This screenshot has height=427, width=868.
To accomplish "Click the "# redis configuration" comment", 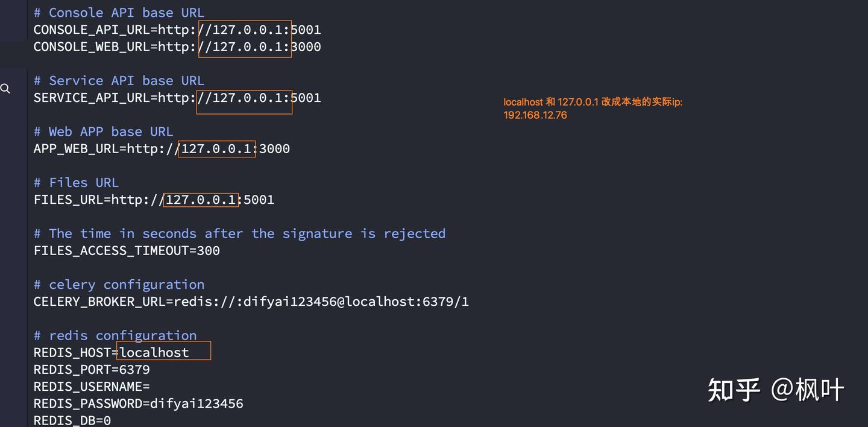I will (x=115, y=335).
